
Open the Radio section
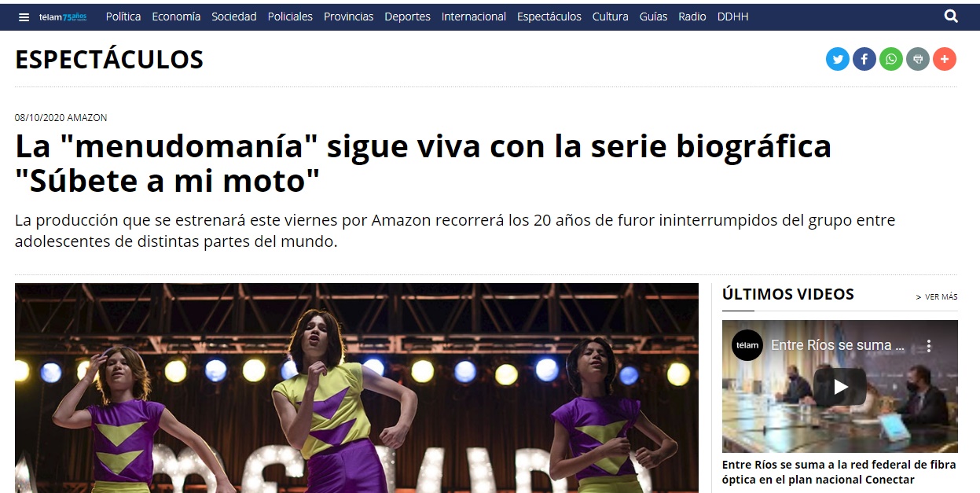click(692, 17)
